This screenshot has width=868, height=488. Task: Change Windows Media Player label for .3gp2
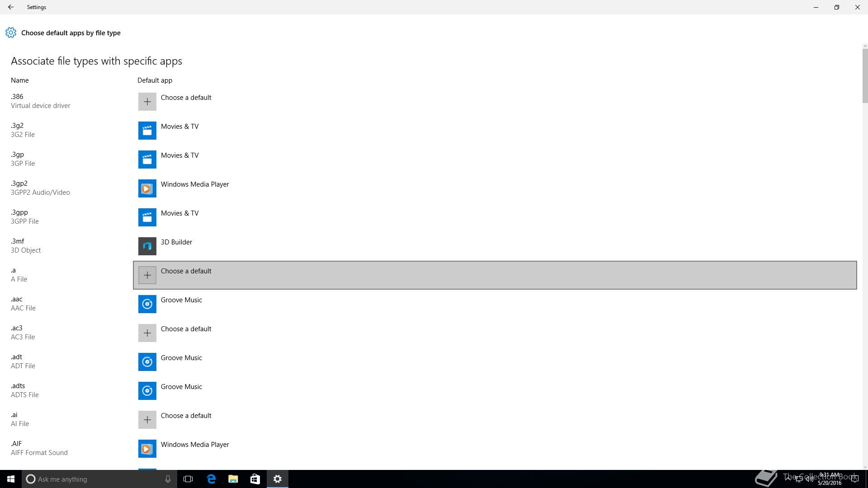(x=195, y=184)
